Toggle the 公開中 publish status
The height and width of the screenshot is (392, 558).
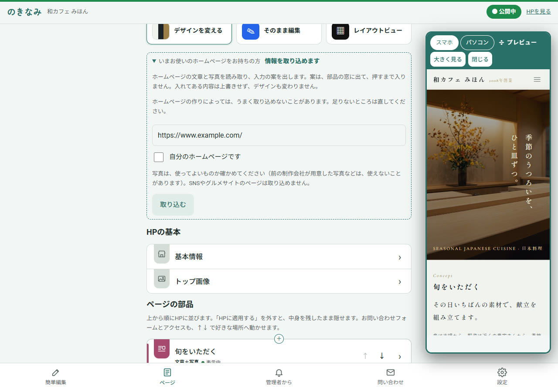[x=504, y=12]
